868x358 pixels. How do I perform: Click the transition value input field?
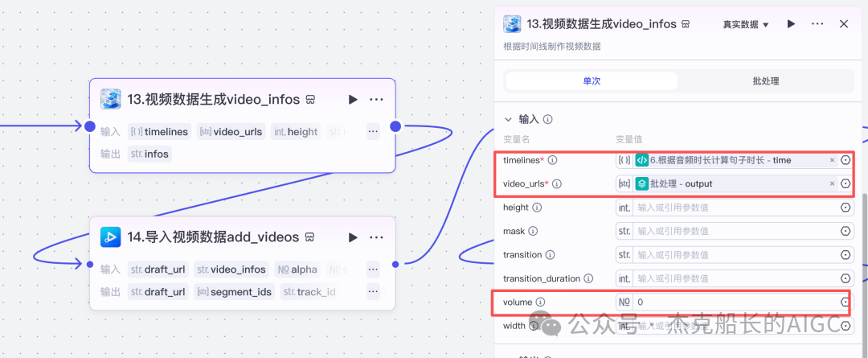coord(735,255)
